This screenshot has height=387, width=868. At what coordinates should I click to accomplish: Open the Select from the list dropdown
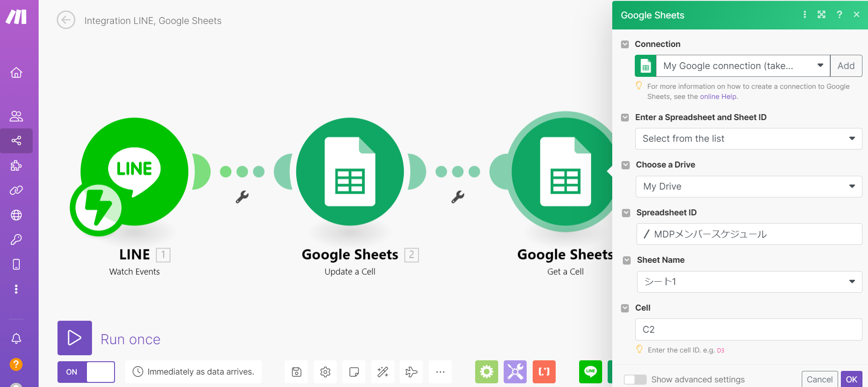[x=748, y=139]
